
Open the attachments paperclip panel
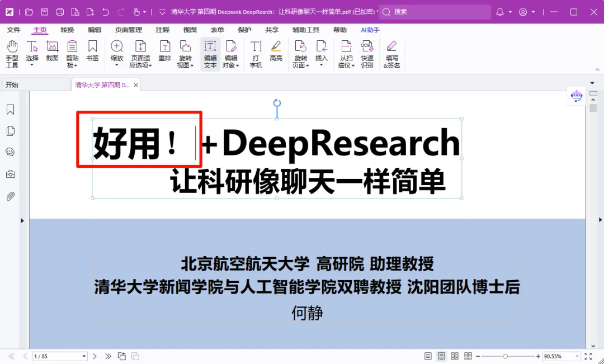11,196
